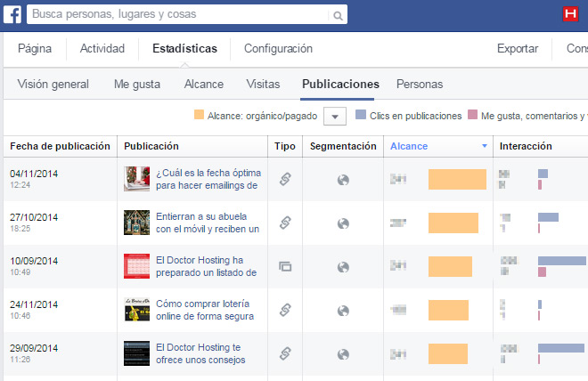The height and width of the screenshot is (381, 588).
Task: Click thumbnail of 24/11/2014 lotería post
Action: tap(137, 310)
